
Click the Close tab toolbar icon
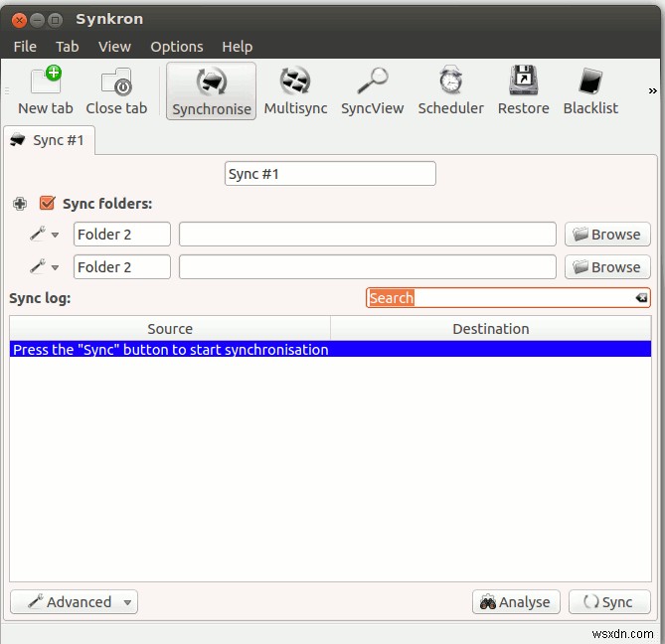tap(116, 90)
